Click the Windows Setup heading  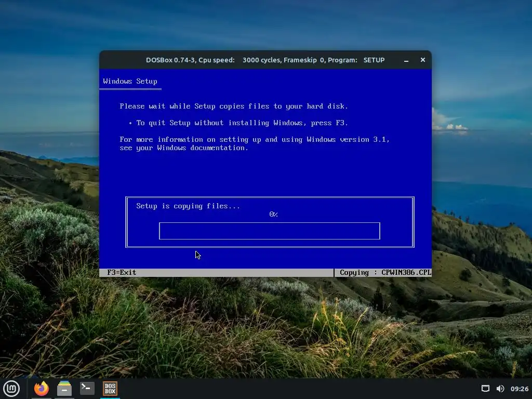(130, 82)
